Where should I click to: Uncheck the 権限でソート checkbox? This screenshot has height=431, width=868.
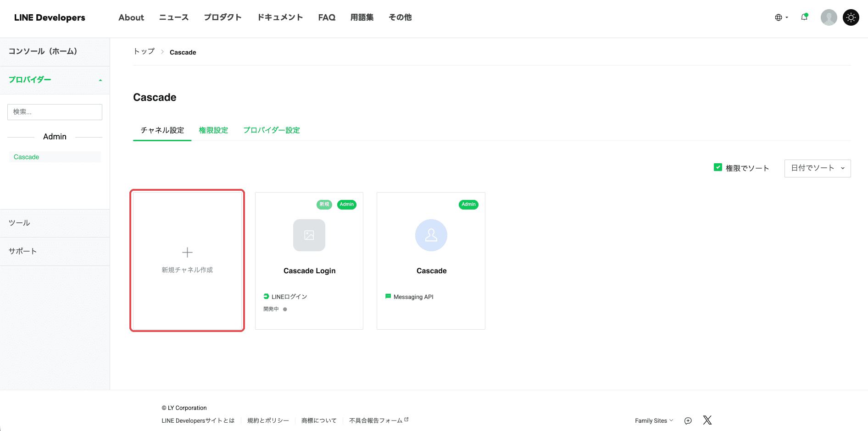click(x=718, y=167)
